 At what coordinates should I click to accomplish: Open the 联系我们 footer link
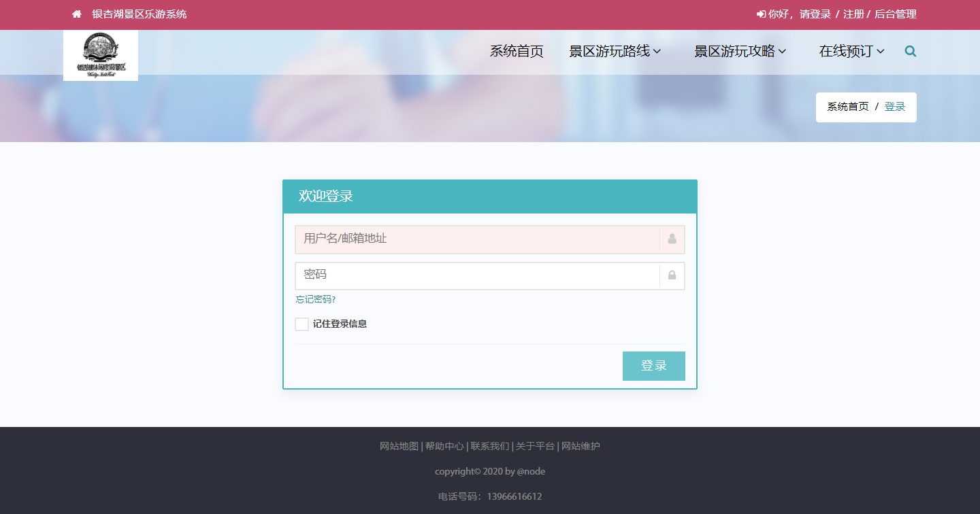point(489,447)
